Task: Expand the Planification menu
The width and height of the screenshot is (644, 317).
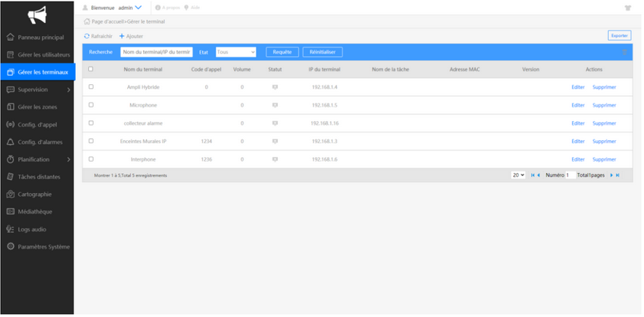Action: 38,159
